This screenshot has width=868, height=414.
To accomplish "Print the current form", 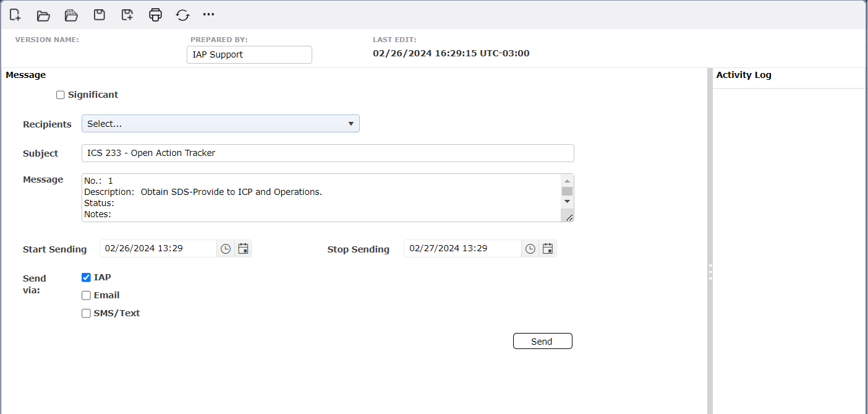I will (155, 15).
